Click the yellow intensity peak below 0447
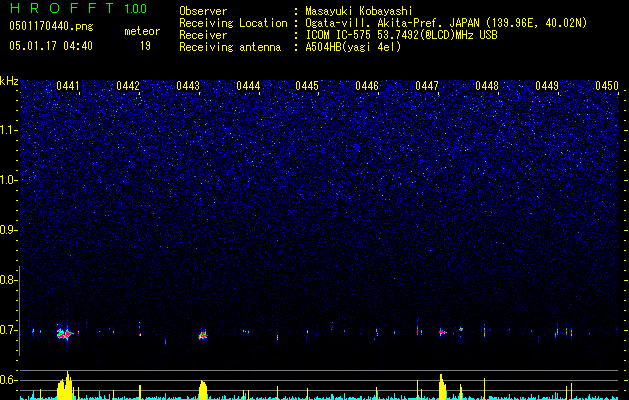Viewport: 629px width, 400px height. [x=441, y=387]
